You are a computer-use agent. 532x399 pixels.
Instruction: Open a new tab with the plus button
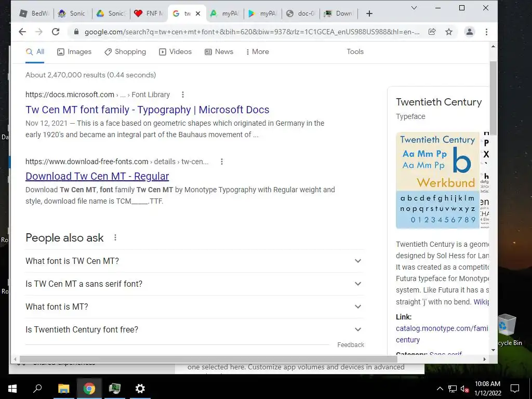(369, 14)
